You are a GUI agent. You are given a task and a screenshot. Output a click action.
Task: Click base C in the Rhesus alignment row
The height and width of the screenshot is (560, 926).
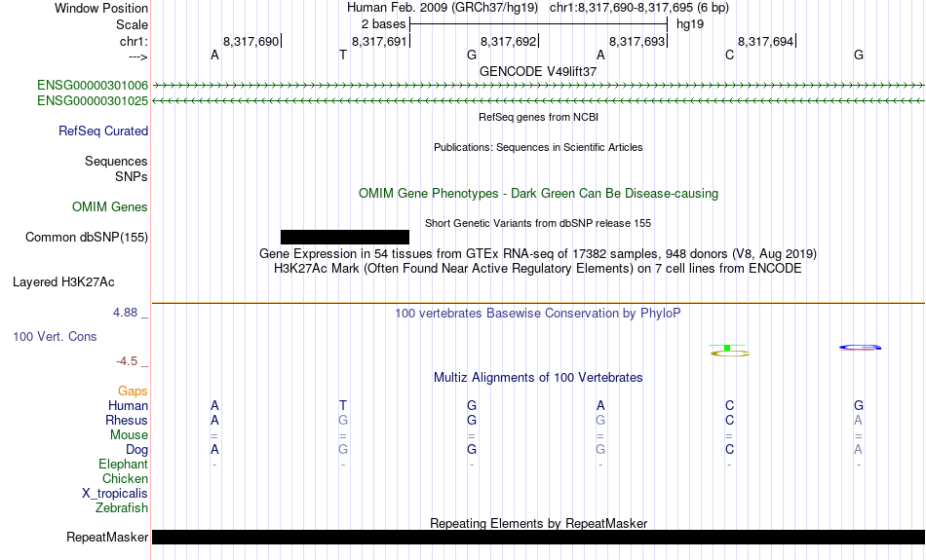729,420
